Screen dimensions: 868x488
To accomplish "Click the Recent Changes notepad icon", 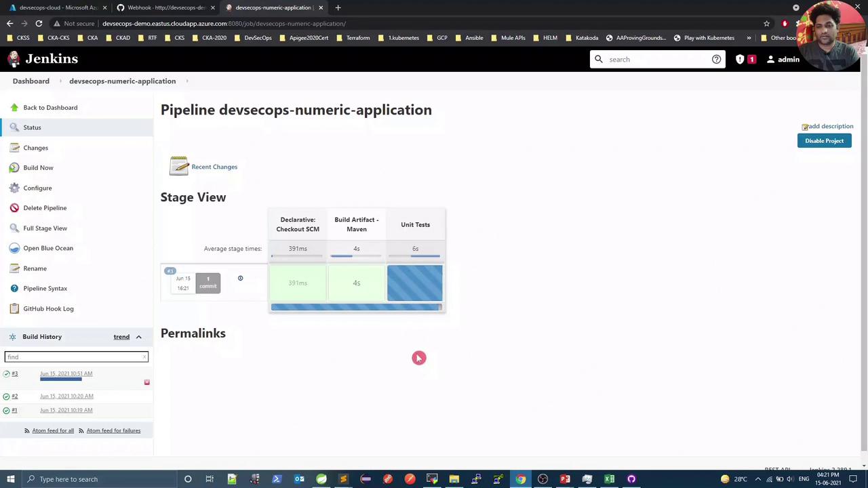I will [x=179, y=166].
